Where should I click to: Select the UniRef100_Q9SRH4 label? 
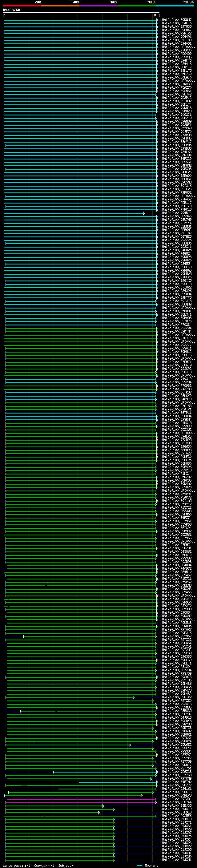tap(177, 419)
